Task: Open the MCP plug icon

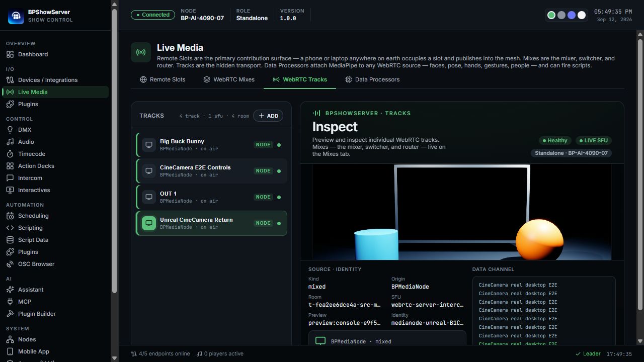Action: pyautogui.click(x=10, y=302)
